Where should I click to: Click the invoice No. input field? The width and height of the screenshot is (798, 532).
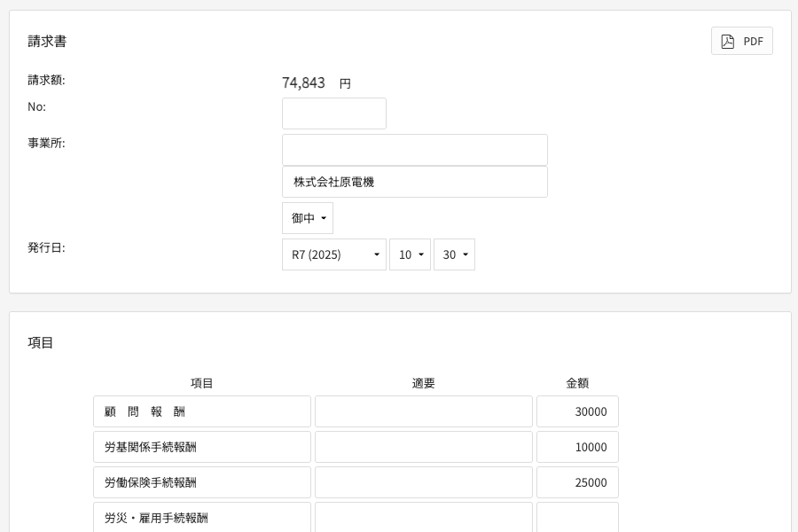(x=333, y=113)
